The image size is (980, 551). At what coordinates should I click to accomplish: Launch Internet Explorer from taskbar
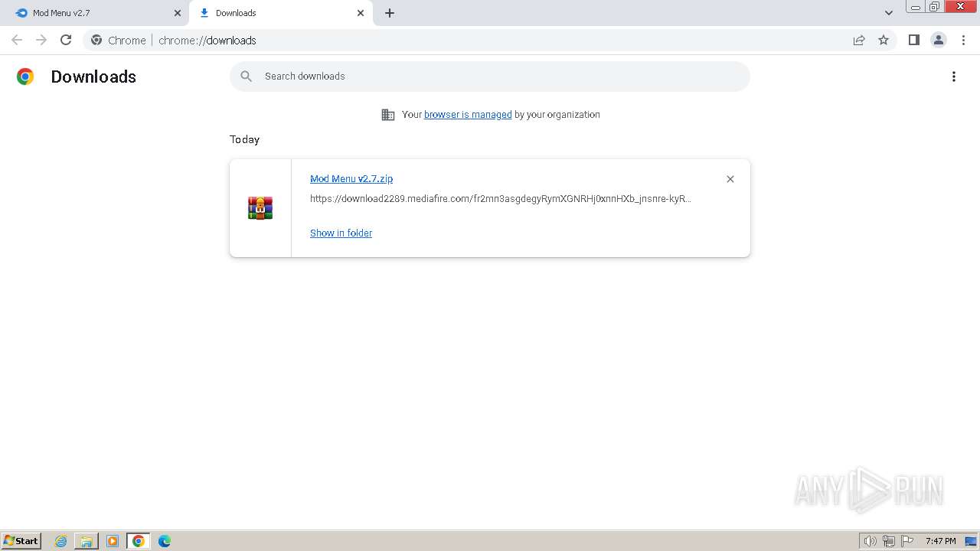[x=60, y=541]
